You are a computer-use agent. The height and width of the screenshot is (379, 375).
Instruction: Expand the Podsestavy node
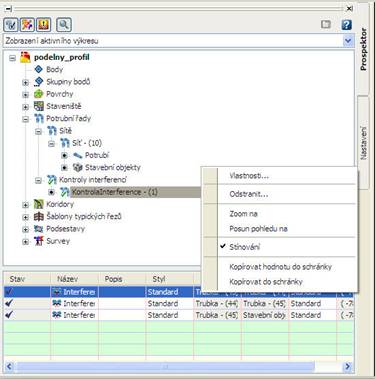(25, 229)
